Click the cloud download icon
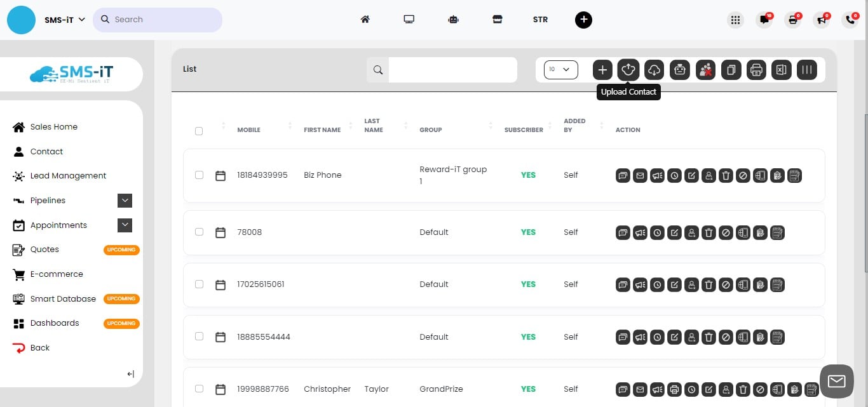The width and height of the screenshot is (868, 407). 653,70
